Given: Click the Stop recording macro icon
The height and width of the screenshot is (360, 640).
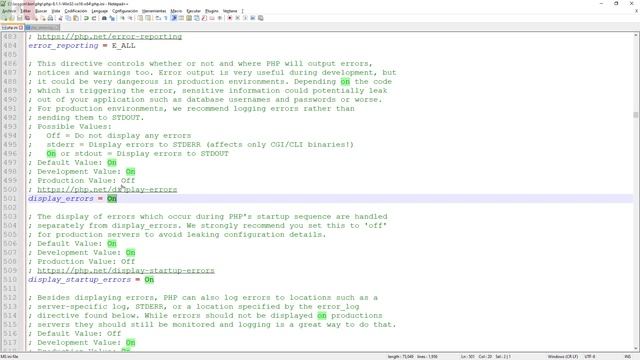Looking at the screenshot, I should 238,18.
